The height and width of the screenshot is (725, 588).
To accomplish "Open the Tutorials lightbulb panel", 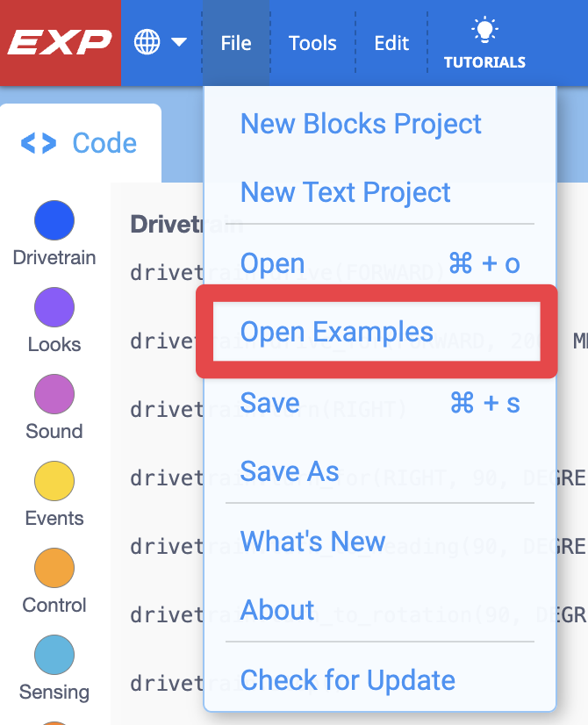I will click(x=484, y=39).
